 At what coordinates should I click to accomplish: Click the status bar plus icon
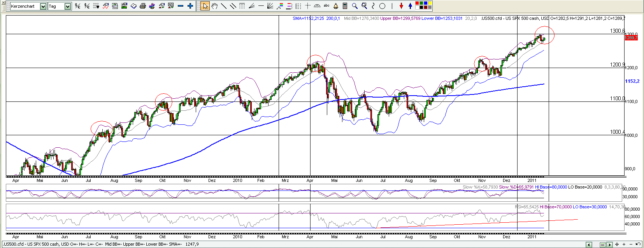point(624,245)
